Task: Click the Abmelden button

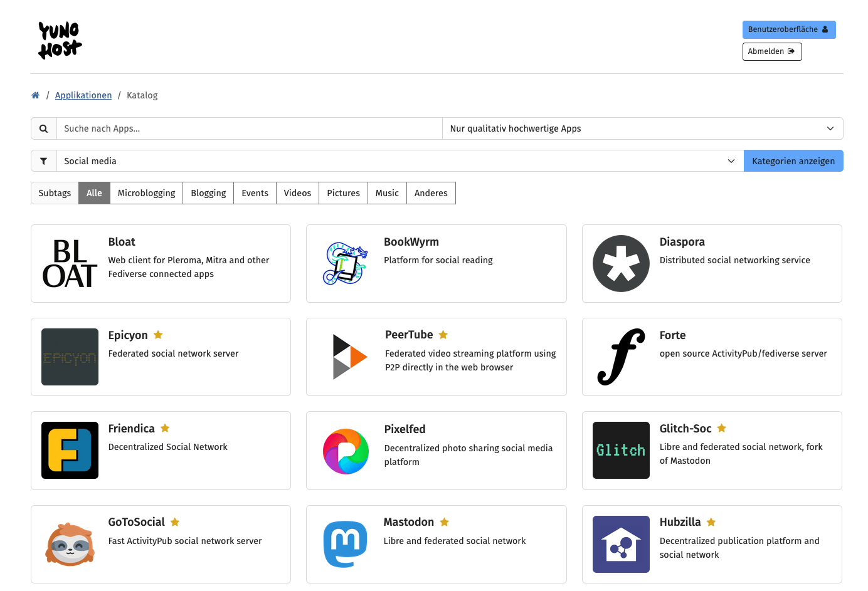Action: coord(772,51)
